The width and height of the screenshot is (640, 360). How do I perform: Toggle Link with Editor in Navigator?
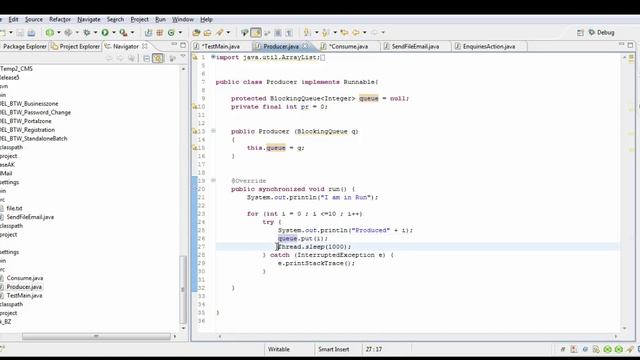click(158, 58)
